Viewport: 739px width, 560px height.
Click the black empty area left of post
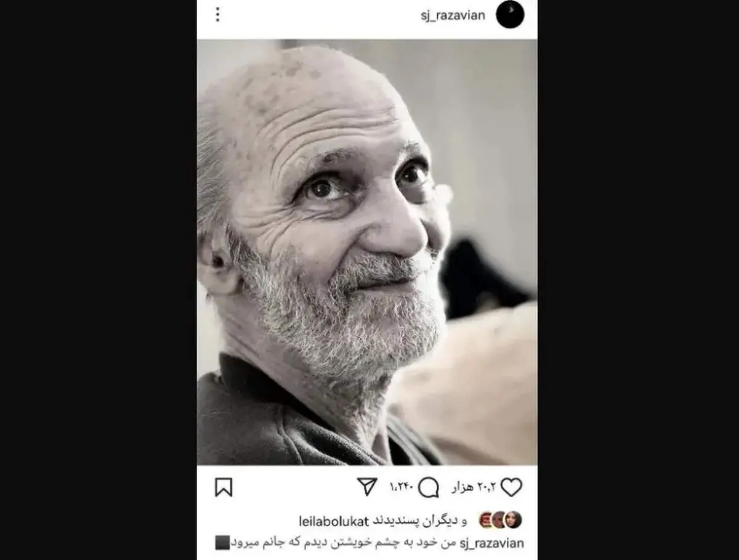[99, 280]
